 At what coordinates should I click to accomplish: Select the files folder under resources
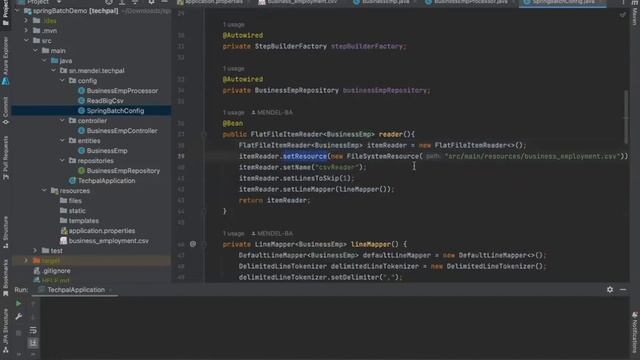click(x=75, y=201)
